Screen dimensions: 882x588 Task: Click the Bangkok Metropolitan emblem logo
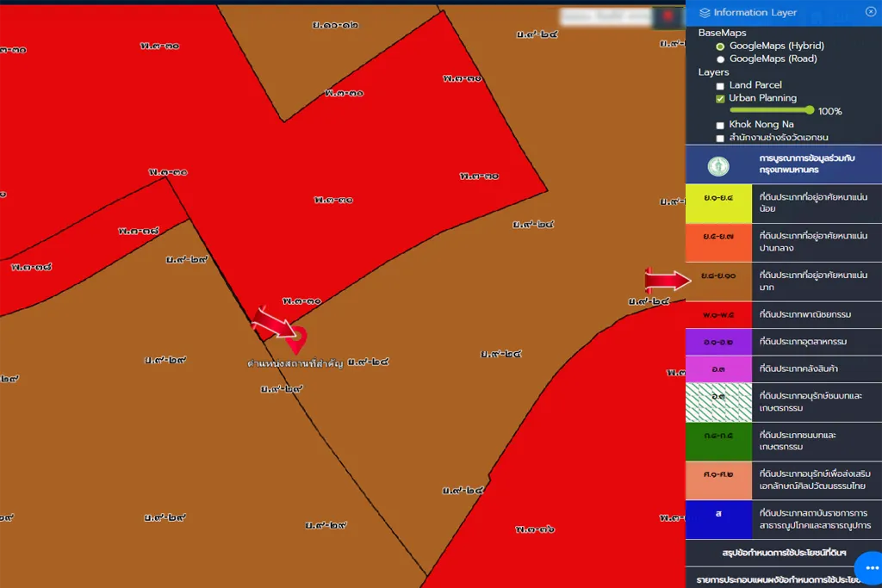click(x=718, y=165)
